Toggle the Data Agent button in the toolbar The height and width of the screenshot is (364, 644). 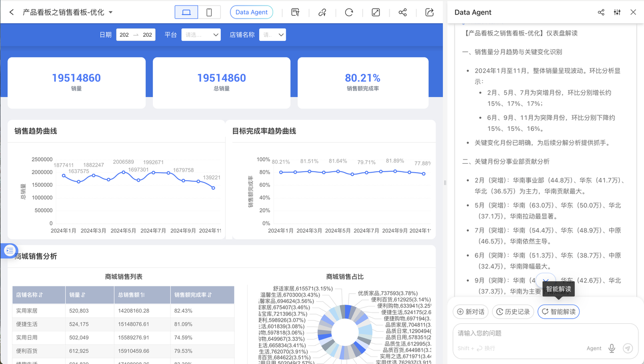click(252, 12)
